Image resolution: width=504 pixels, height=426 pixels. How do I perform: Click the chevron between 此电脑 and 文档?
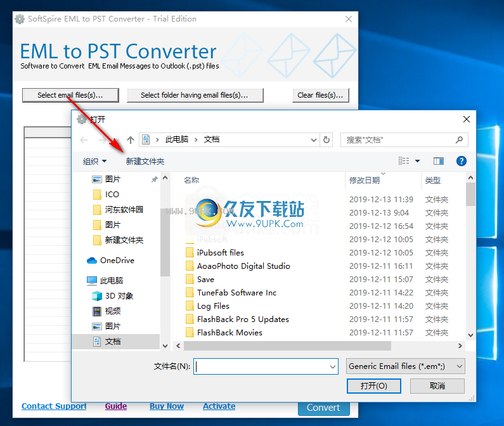point(196,140)
